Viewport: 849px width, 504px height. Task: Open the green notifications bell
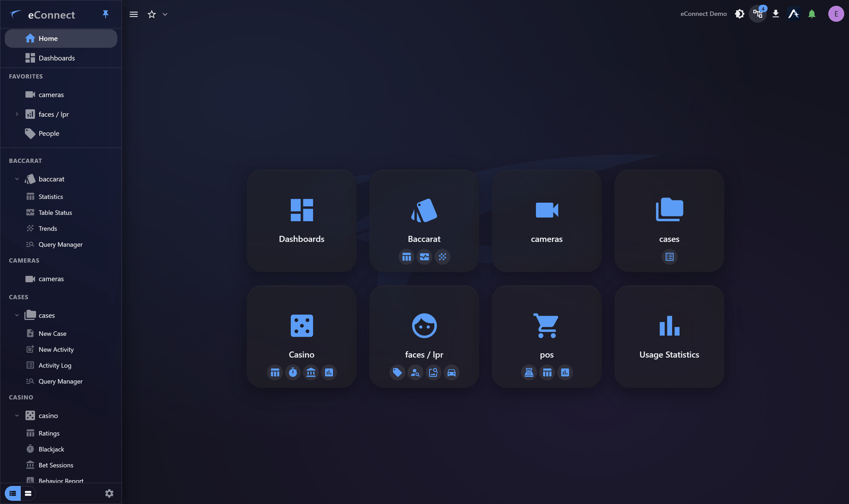[812, 14]
